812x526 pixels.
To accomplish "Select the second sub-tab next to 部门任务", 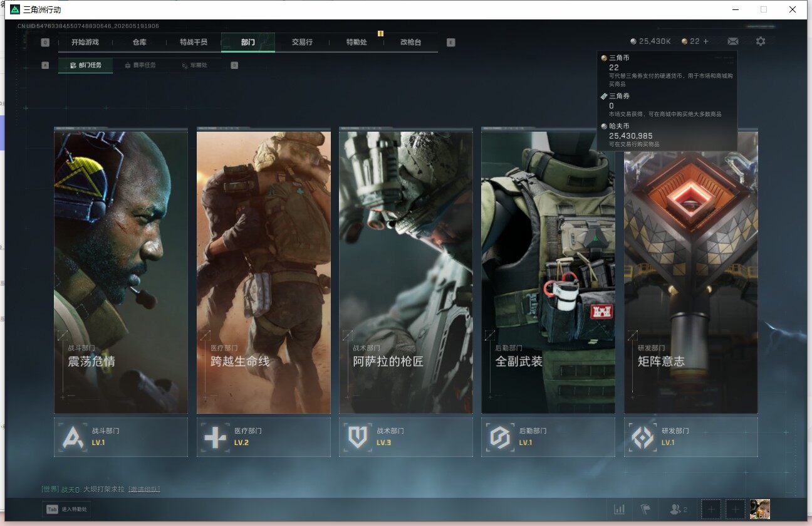I will pos(140,65).
